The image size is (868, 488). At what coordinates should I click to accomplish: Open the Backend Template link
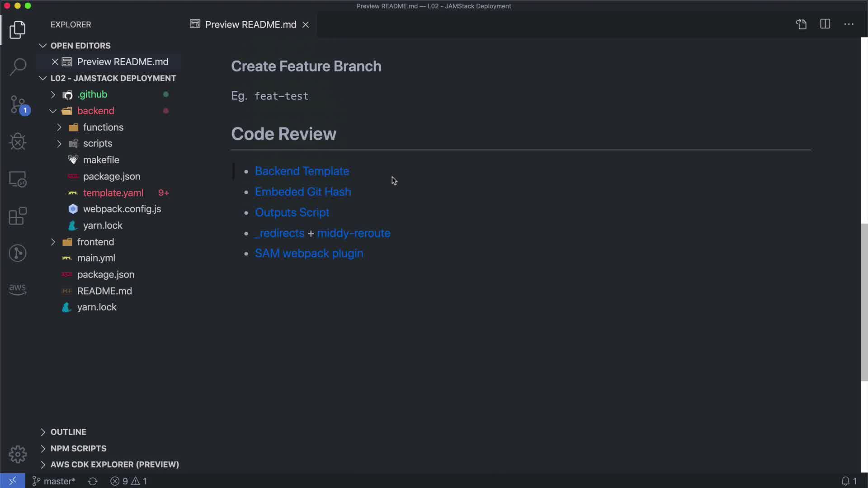(302, 171)
